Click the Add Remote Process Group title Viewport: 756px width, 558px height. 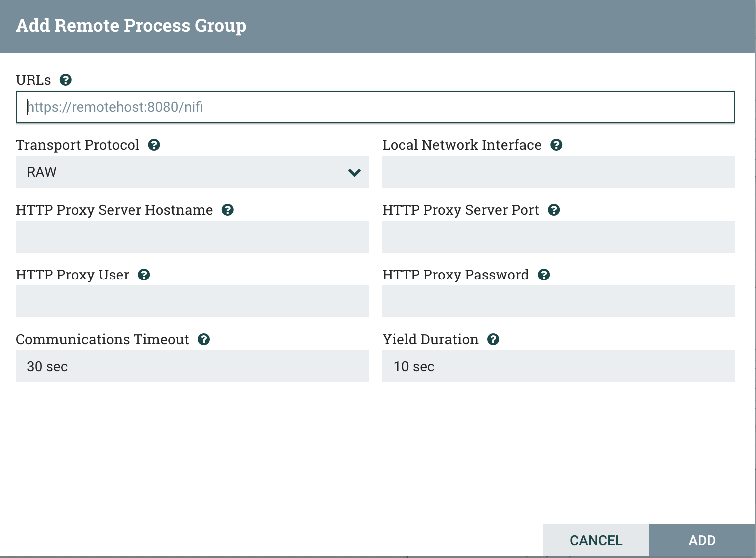coord(131,25)
